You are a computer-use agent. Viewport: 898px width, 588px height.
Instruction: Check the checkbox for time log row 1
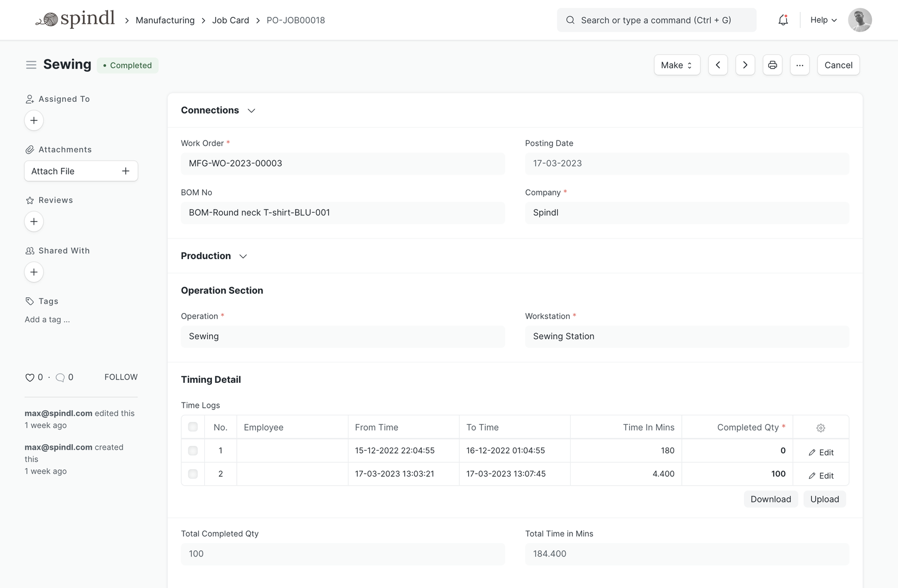pyautogui.click(x=193, y=451)
